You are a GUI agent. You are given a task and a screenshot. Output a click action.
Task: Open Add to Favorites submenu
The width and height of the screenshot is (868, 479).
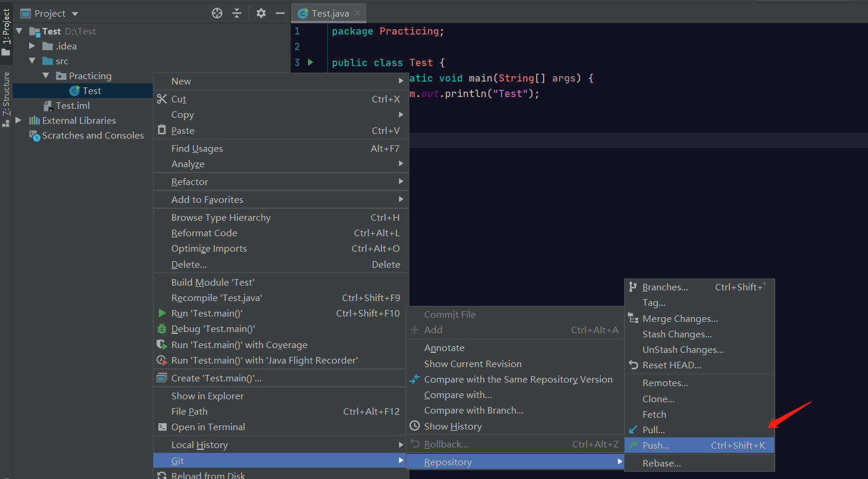coord(281,199)
